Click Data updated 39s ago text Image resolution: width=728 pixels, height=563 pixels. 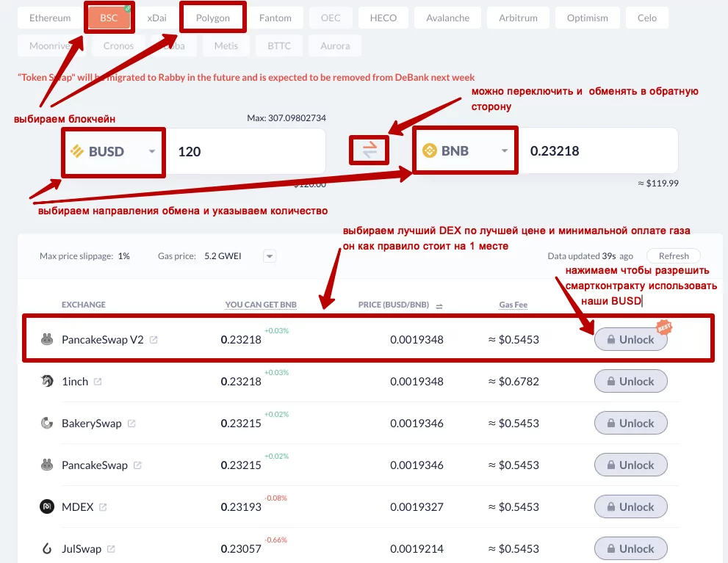590,256
